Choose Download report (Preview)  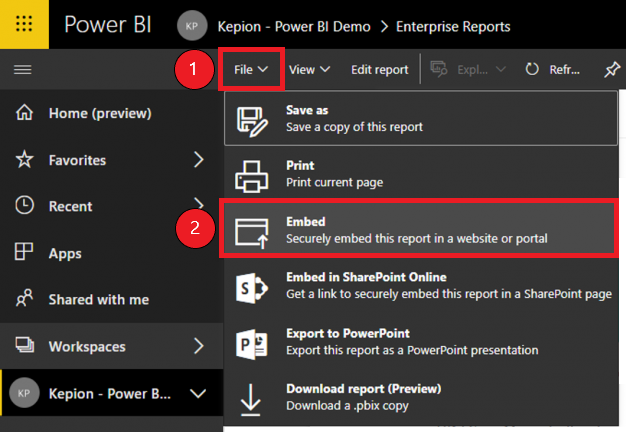point(421,397)
